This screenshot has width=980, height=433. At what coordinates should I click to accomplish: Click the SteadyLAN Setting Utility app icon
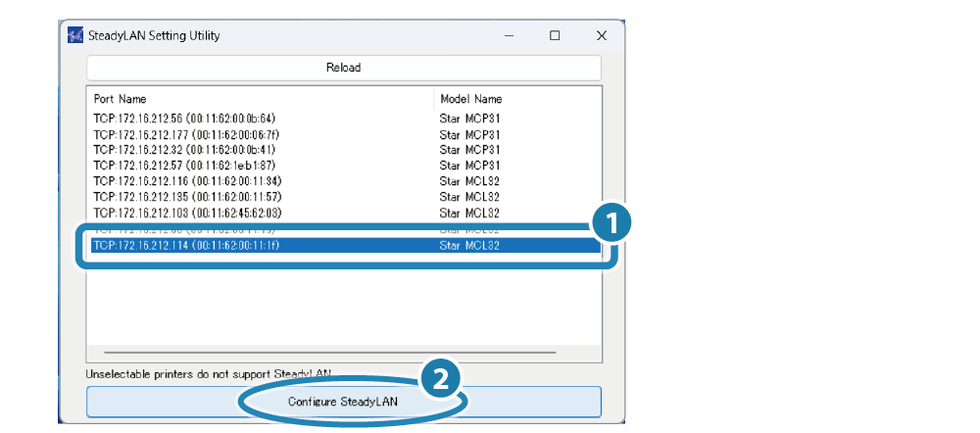[75, 35]
